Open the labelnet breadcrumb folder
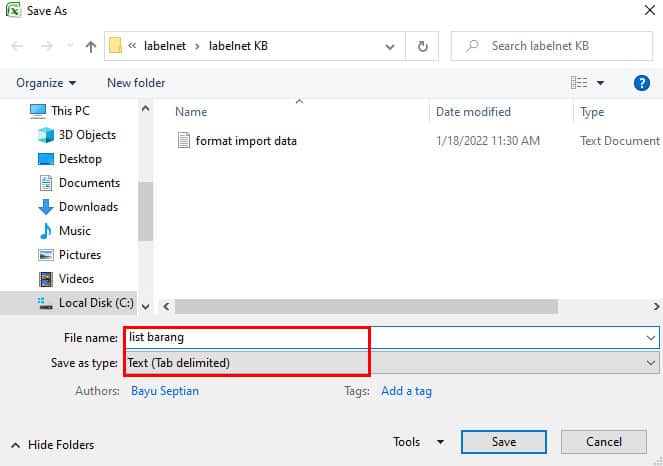This screenshot has height=466, width=663. [x=165, y=46]
